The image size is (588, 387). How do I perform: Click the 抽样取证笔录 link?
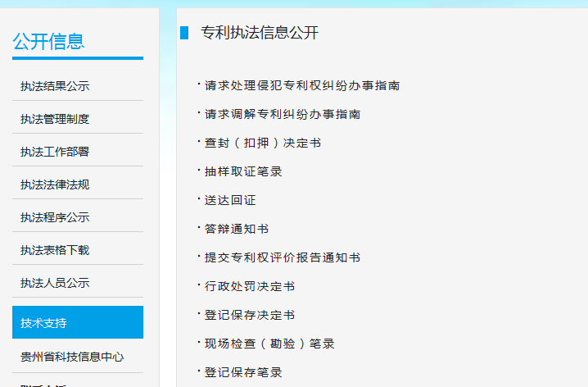click(x=243, y=171)
